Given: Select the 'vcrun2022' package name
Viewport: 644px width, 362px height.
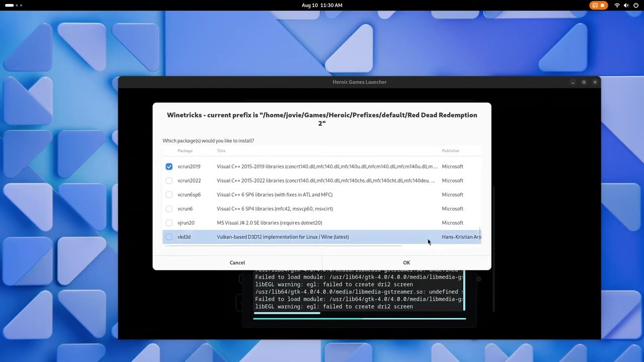Looking at the screenshot, I should click(189, 180).
